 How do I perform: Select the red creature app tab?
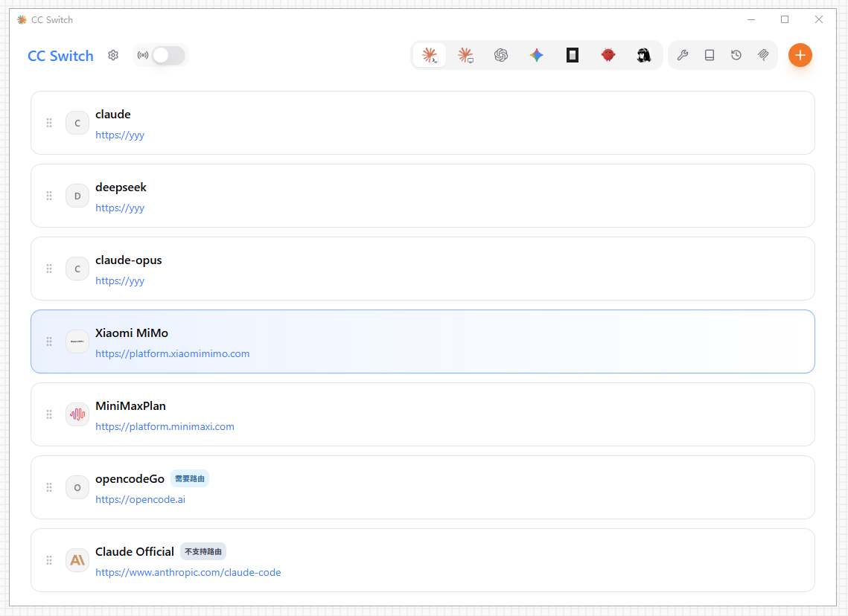coord(608,55)
